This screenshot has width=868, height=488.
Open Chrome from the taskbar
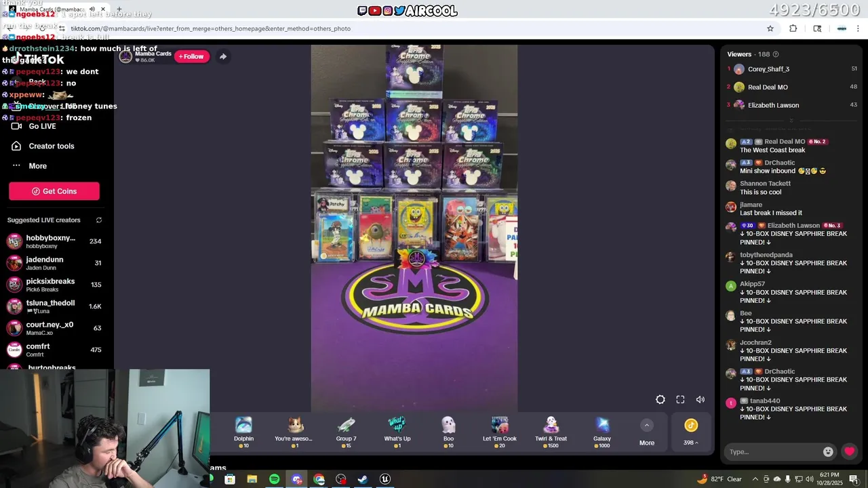[x=319, y=479]
